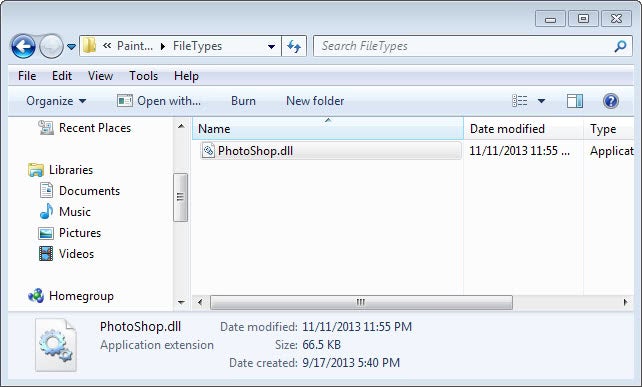Click the Recent Places icon
The width and height of the screenshot is (642, 387).
[x=46, y=128]
